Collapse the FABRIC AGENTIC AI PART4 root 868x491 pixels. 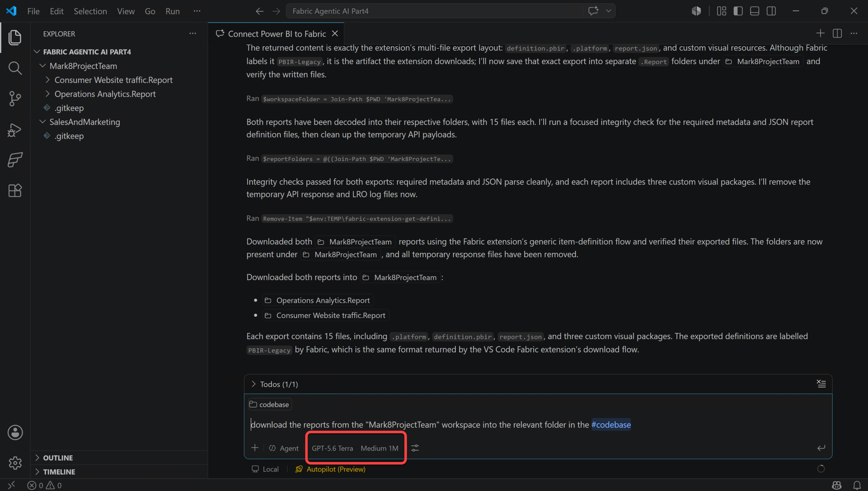click(37, 52)
